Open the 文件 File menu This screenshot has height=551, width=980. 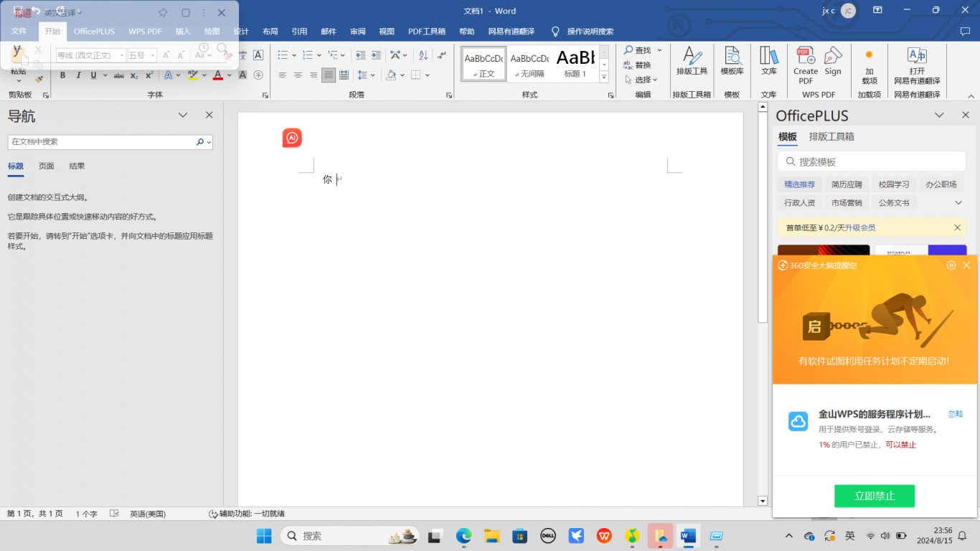[19, 32]
